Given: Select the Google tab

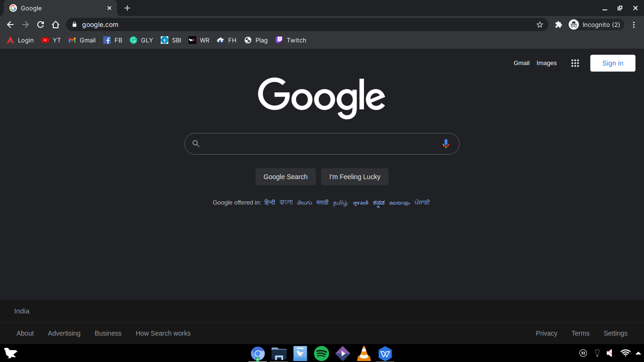Looking at the screenshot, I should click(x=60, y=8).
